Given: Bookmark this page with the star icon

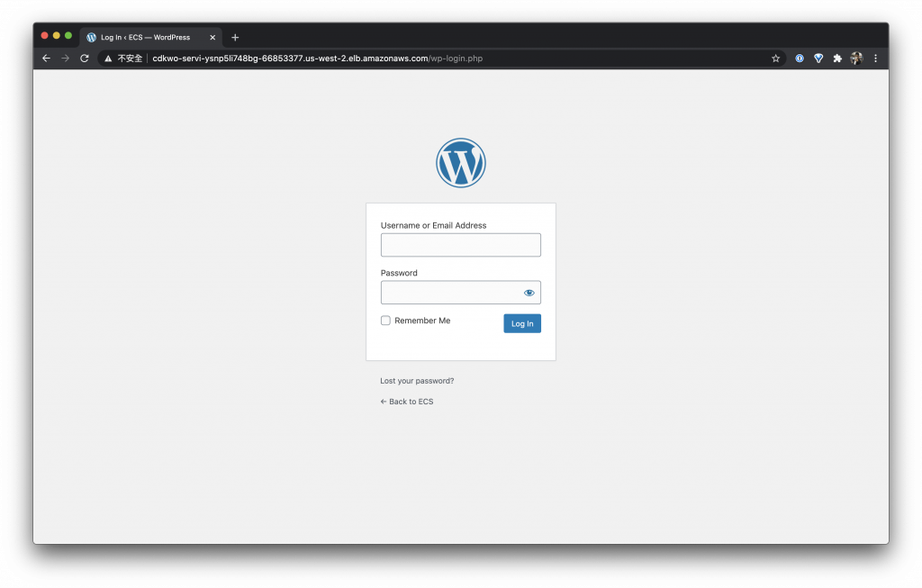Looking at the screenshot, I should coord(775,59).
